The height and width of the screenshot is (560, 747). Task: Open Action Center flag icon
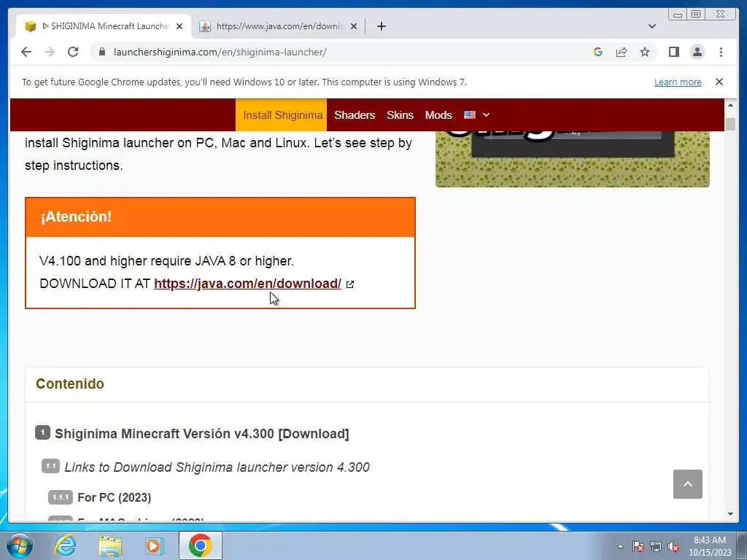tap(638, 546)
